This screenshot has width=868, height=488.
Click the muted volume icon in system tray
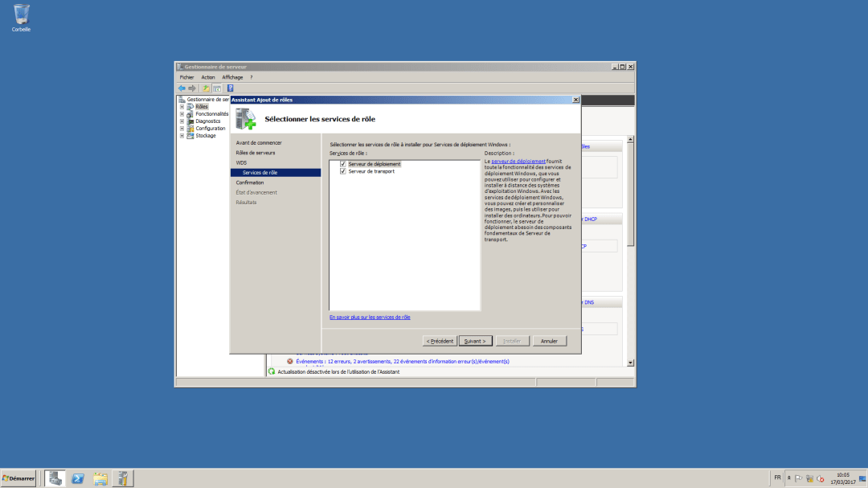[820, 478]
